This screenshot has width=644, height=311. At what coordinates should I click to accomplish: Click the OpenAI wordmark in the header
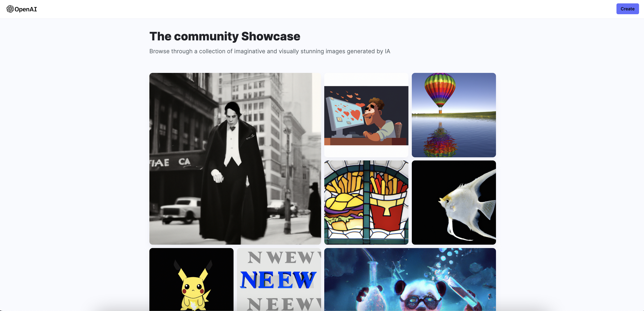click(26, 9)
